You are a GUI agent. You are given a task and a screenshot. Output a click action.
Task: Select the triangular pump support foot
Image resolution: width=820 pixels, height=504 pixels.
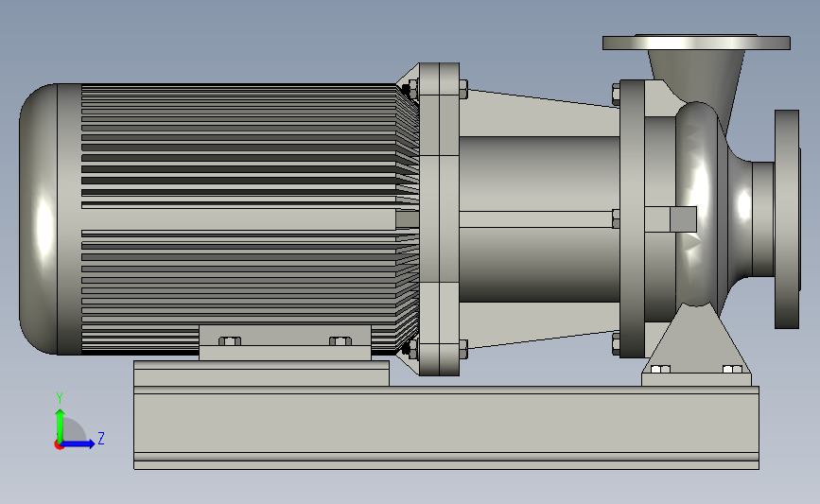697,345
